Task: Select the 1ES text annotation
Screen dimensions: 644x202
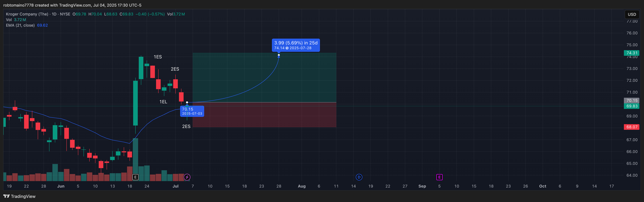Action: pyautogui.click(x=158, y=57)
